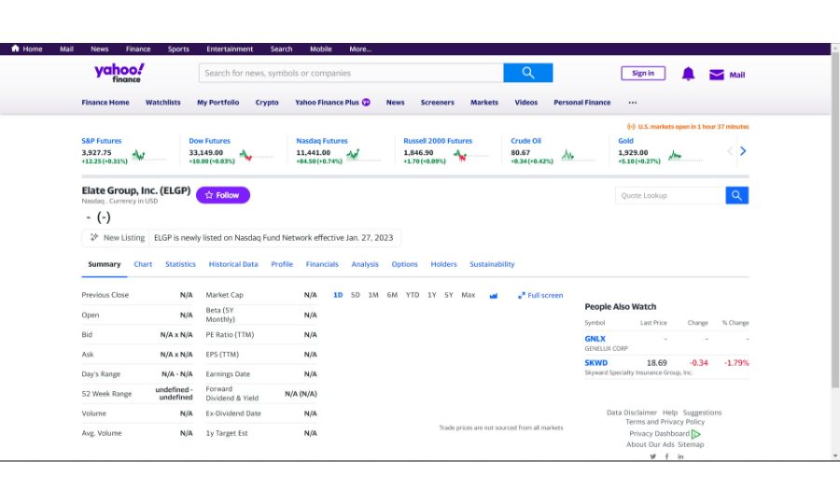Click the Yahoo Finance Plus badge icon

(x=366, y=103)
